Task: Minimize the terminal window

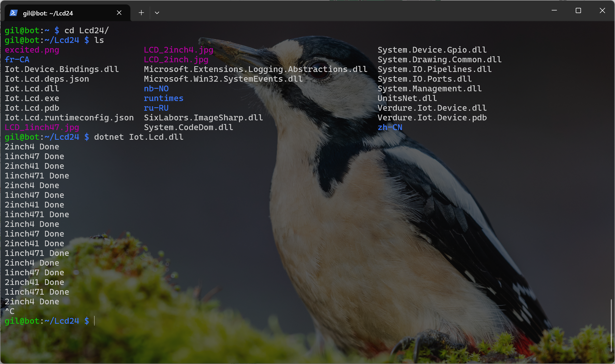Action: click(554, 10)
